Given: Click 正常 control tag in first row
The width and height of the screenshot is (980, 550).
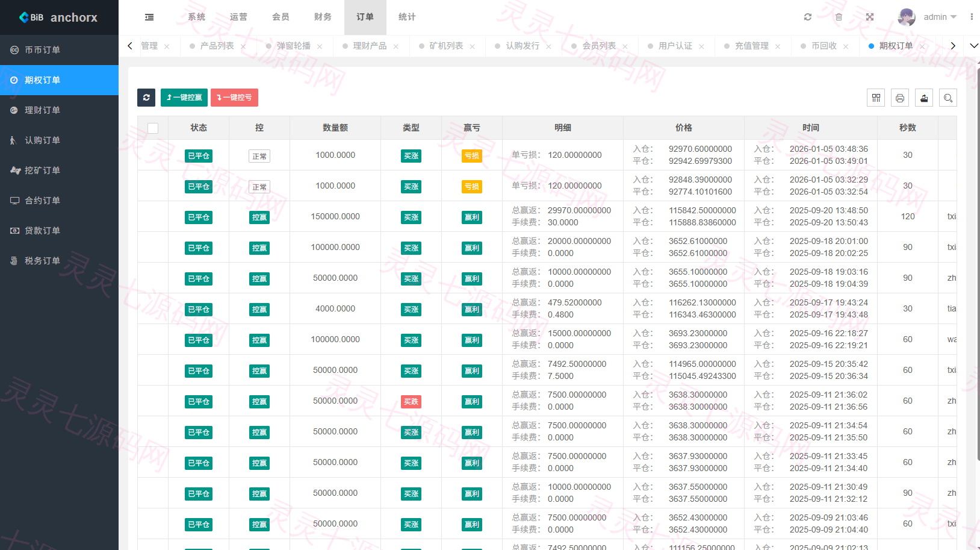Looking at the screenshot, I should coord(259,156).
